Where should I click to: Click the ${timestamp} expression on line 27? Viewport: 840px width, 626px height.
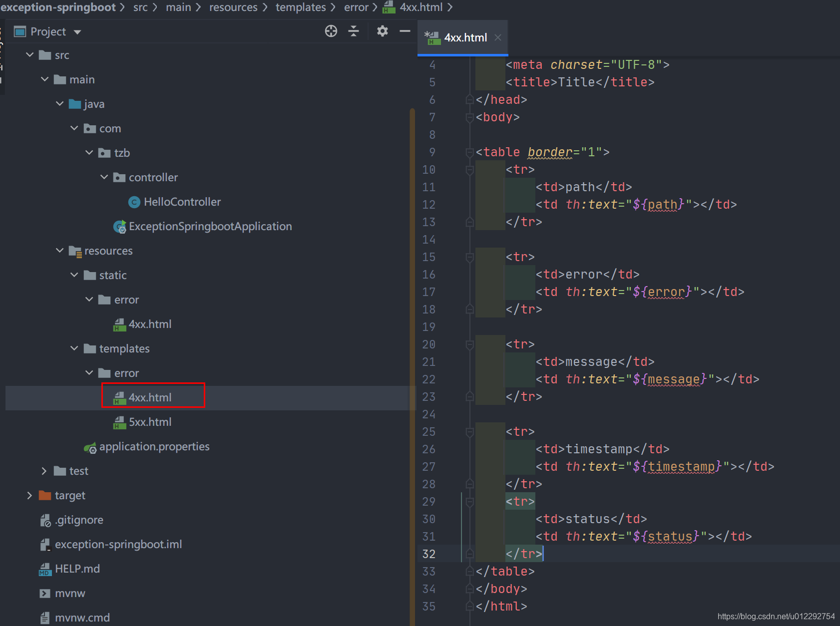click(x=678, y=467)
